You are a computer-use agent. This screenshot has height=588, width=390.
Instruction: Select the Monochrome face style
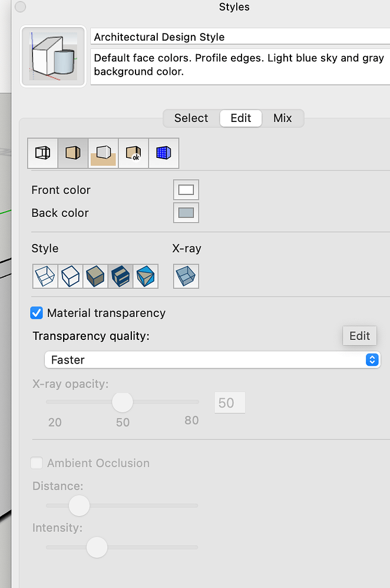tap(146, 276)
